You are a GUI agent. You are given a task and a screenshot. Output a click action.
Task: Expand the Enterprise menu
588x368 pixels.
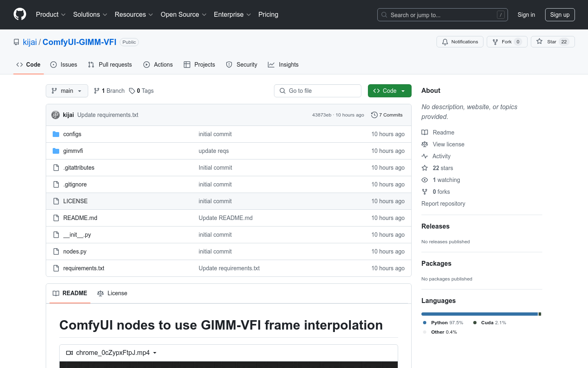coord(232,15)
